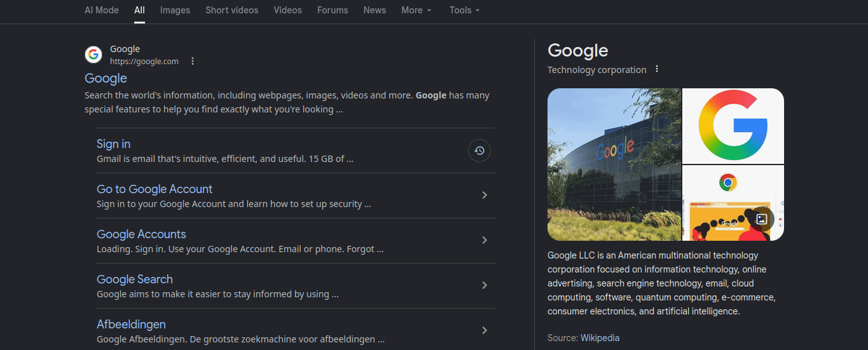Open the Wikipedia source link

600,338
